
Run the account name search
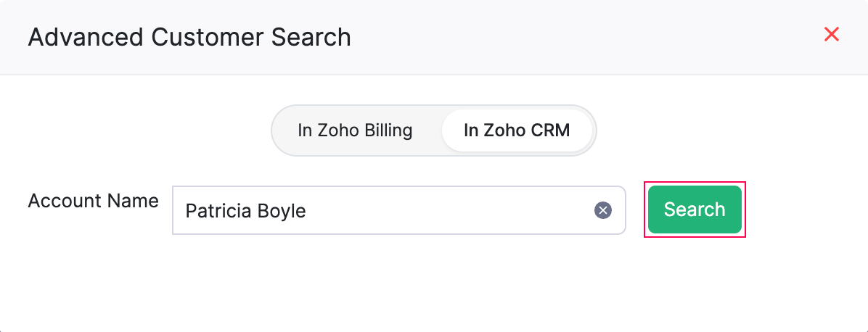[695, 209]
